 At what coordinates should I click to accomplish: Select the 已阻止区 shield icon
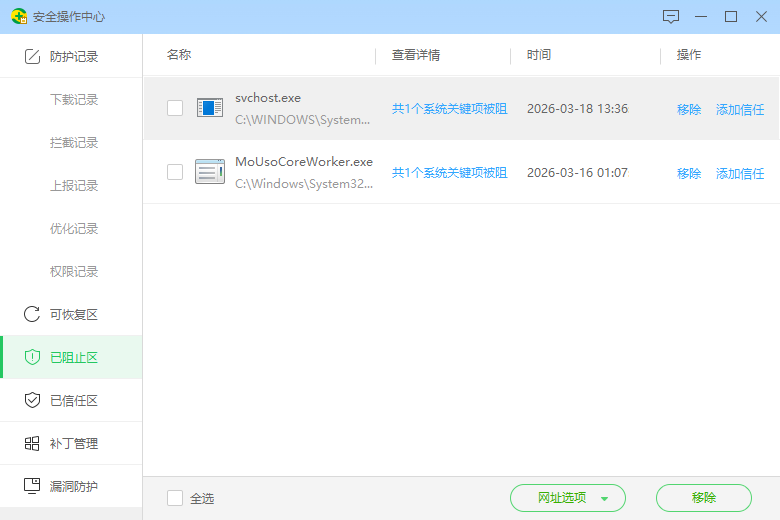pos(32,357)
